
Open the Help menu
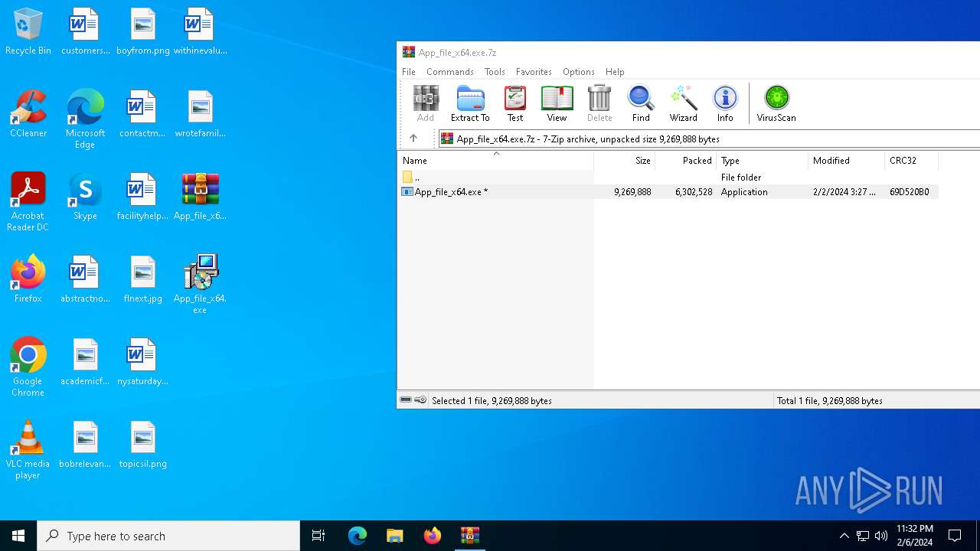click(615, 71)
